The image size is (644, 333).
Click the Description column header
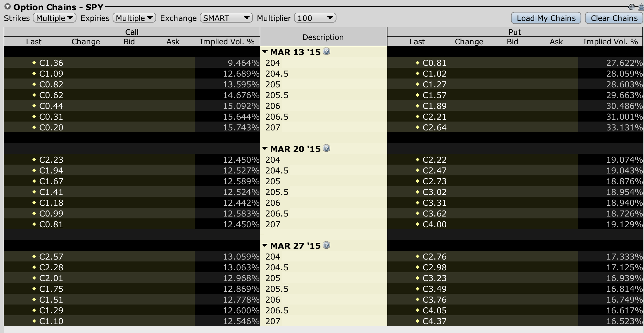(x=323, y=37)
